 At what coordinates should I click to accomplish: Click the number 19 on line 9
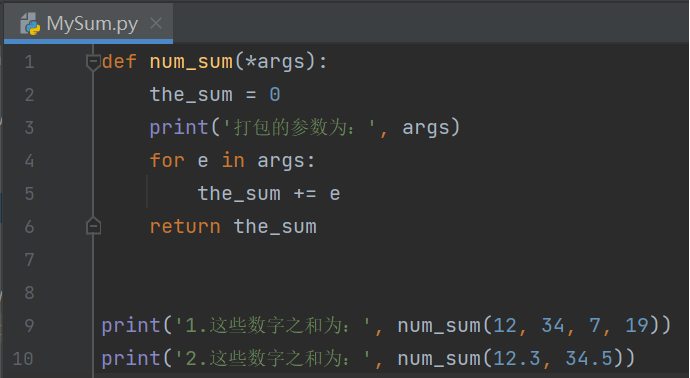pos(636,326)
